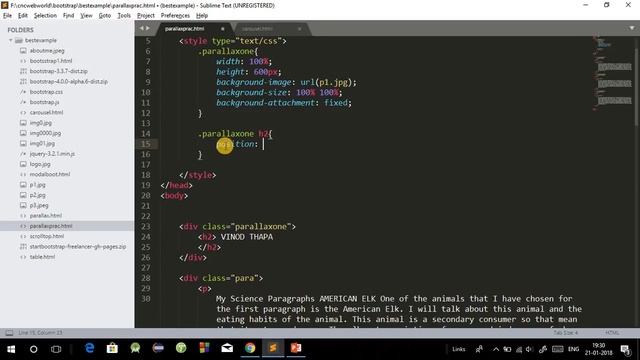Open the Help menu
This screenshot has height=360, width=640.
202,16
